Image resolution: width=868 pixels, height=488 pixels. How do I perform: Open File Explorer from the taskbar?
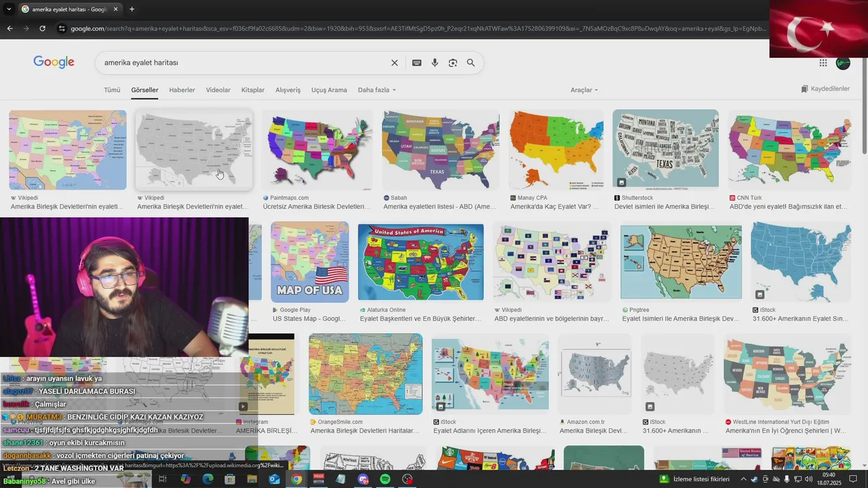(252, 479)
